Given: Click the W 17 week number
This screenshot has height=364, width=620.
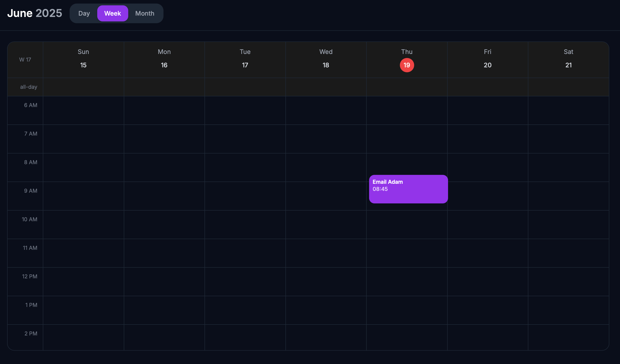Looking at the screenshot, I should [x=25, y=60].
